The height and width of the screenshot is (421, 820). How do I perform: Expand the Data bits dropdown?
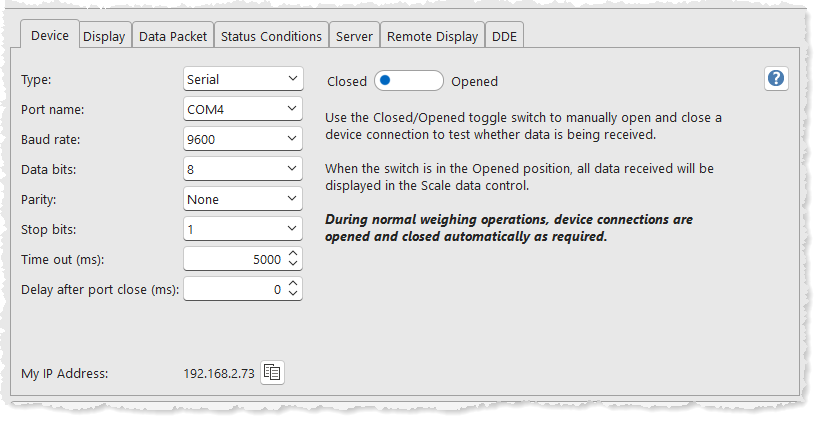tap(243, 169)
